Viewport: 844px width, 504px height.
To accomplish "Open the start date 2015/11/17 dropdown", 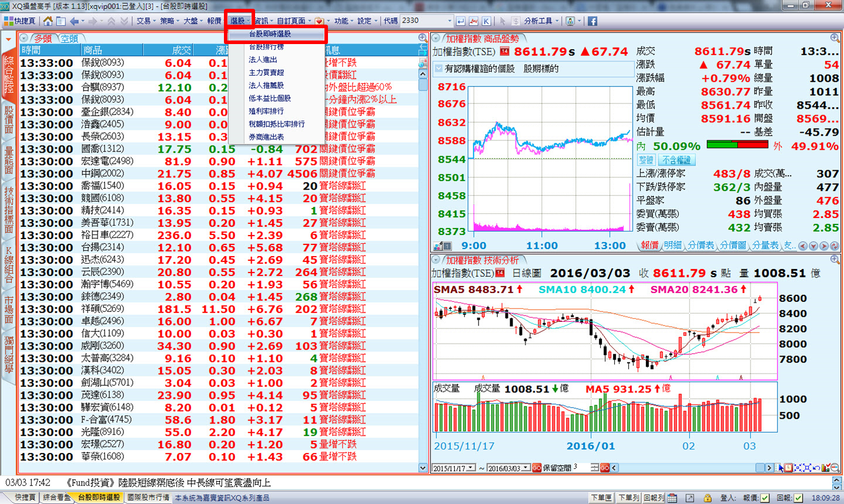I will tap(471, 468).
